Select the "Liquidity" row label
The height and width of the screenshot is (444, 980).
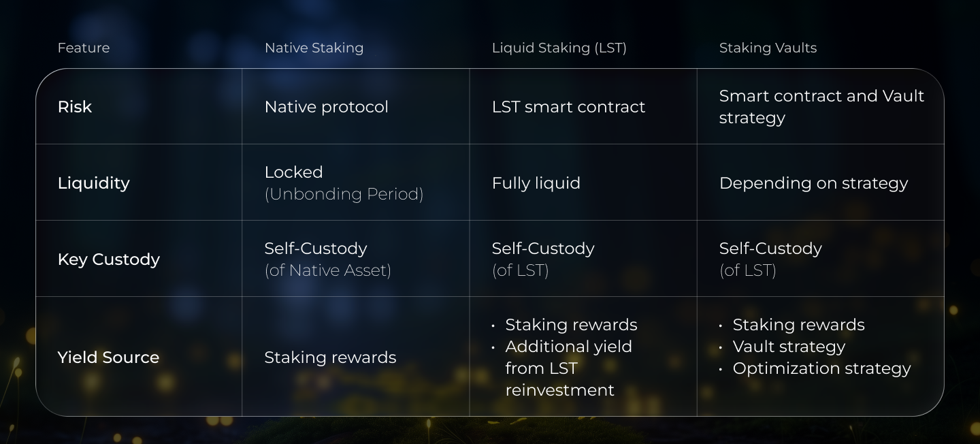point(93,183)
